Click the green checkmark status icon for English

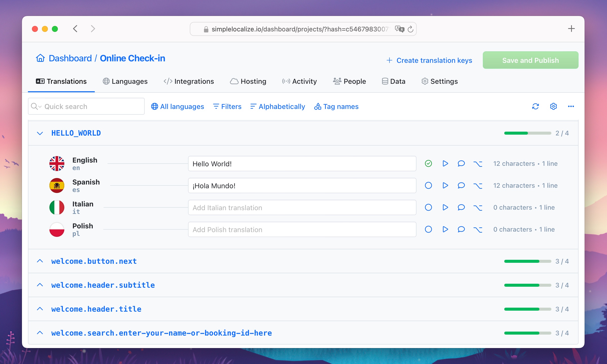click(x=428, y=164)
